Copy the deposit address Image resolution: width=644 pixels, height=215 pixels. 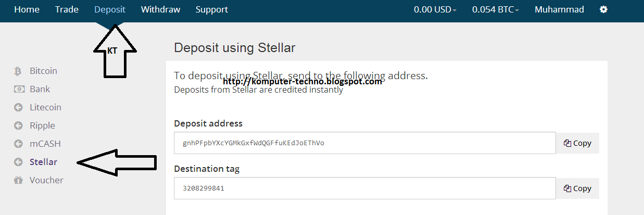point(577,143)
